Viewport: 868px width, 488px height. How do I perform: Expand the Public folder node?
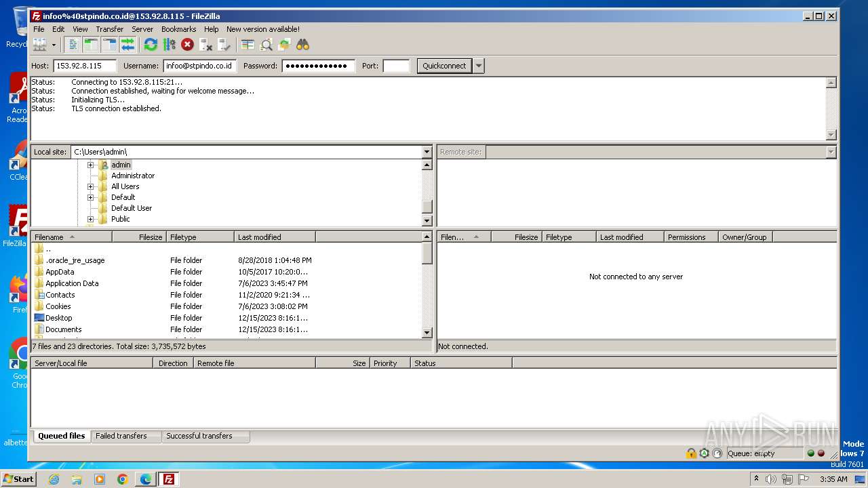[90, 219]
